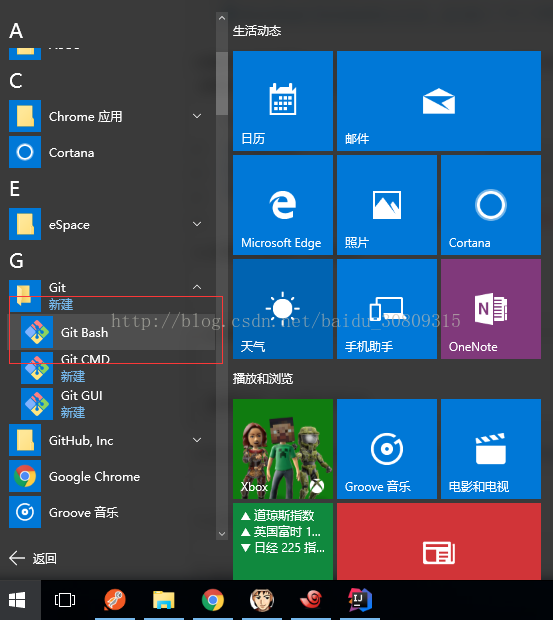553x620 pixels.
Task: Jump to letter A section header
Action: [x=16, y=30]
